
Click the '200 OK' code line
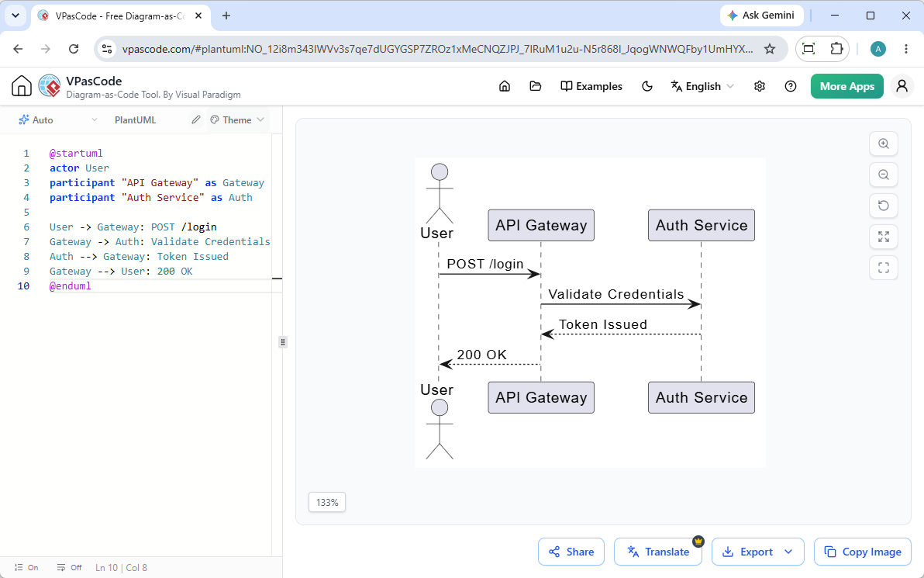(121, 272)
